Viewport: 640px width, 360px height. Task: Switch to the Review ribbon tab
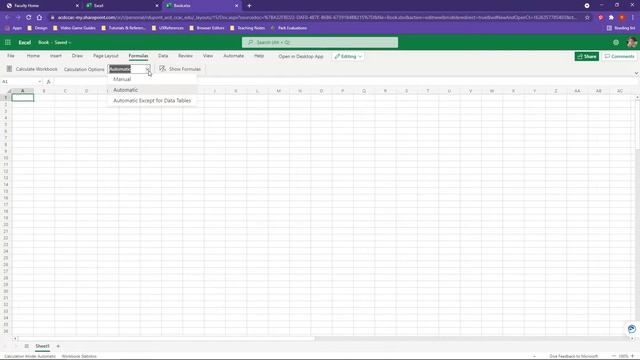point(185,56)
